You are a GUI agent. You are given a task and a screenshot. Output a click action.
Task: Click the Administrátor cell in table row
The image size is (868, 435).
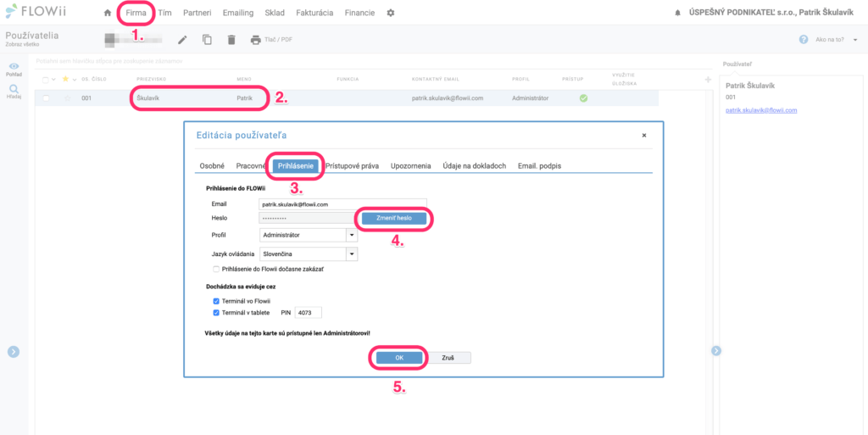pos(531,98)
